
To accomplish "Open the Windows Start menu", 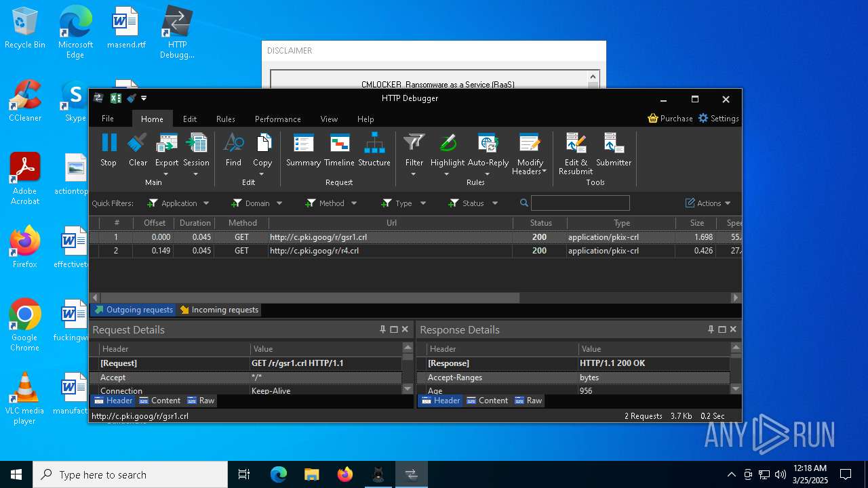I will (x=16, y=474).
